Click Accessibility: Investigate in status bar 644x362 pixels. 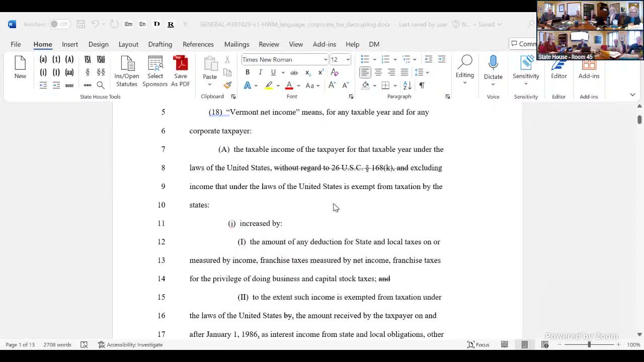(130, 344)
